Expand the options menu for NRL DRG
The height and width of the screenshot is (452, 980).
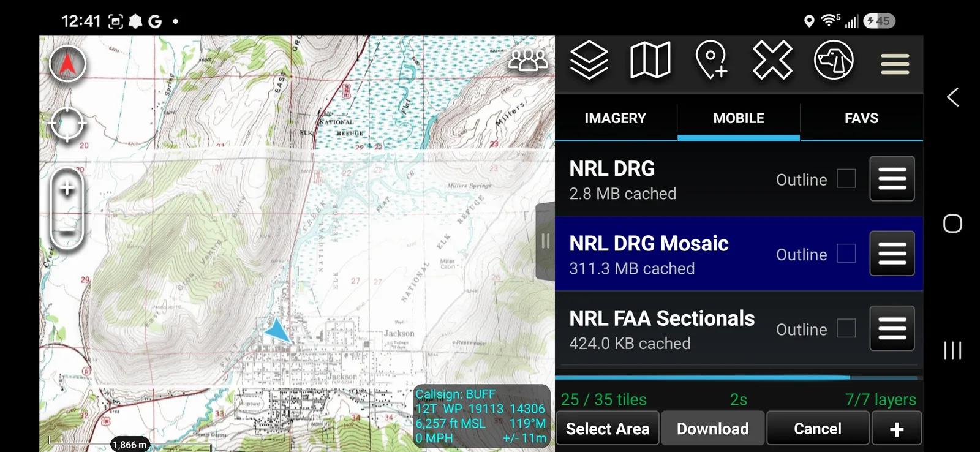click(x=892, y=179)
